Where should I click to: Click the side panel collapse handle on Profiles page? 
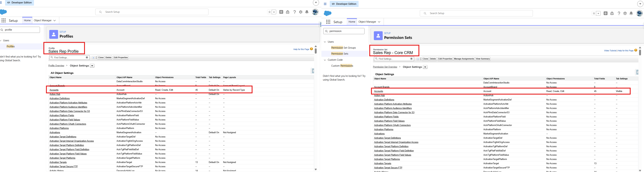(x=313, y=71)
